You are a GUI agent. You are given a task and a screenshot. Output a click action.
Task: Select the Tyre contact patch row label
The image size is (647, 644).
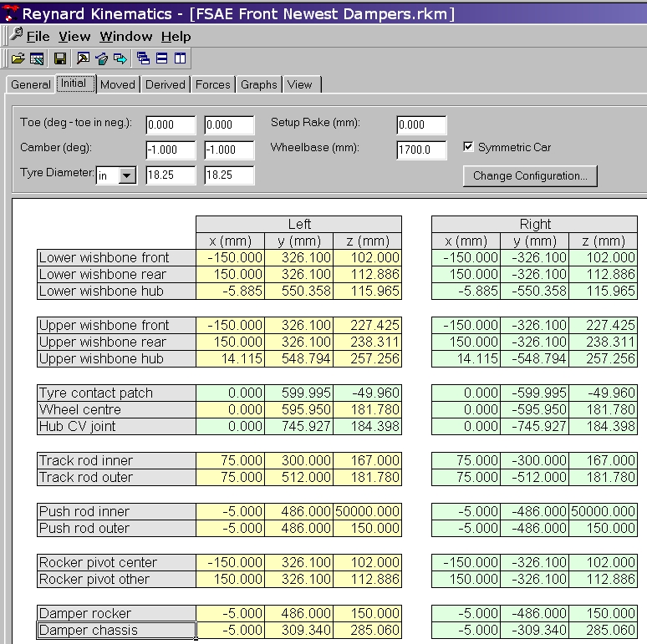coord(116,393)
